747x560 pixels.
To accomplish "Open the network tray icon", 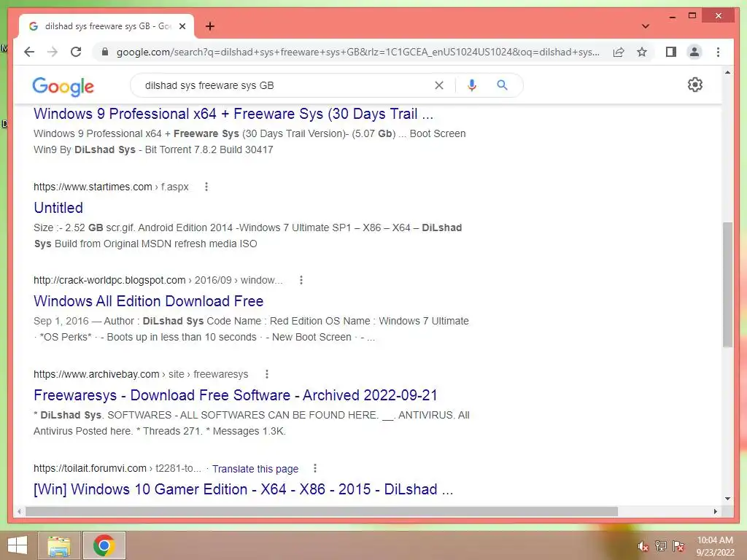I will (661, 546).
